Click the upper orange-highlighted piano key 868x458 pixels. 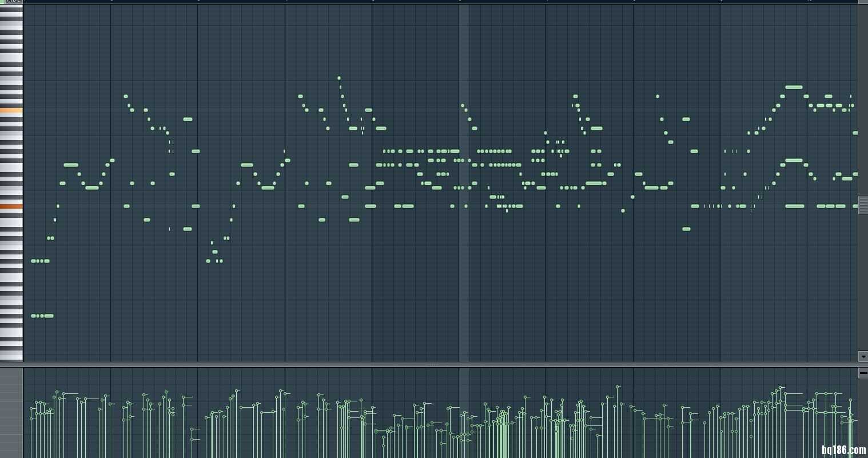[11, 110]
